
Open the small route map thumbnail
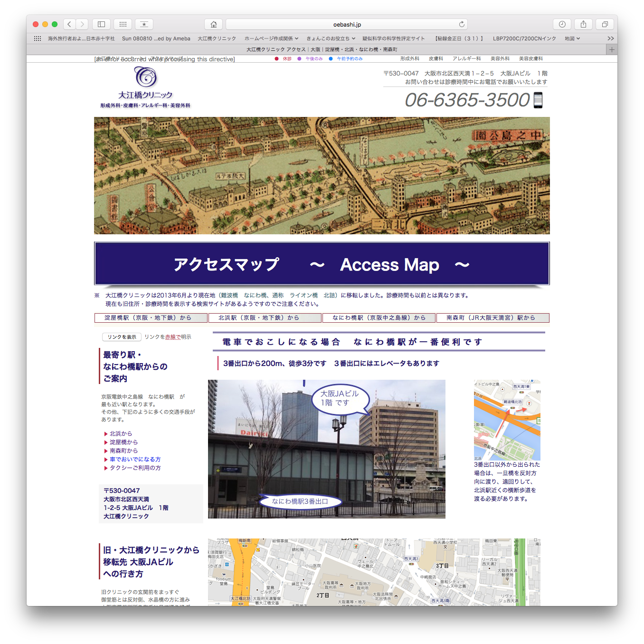coord(507,420)
